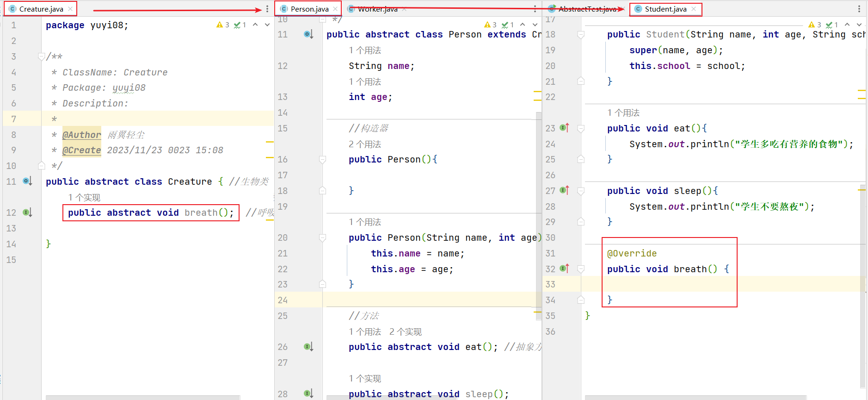Click override gutter icon beside Student eat()
Screen dimensions: 868x400
tap(564, 127)
